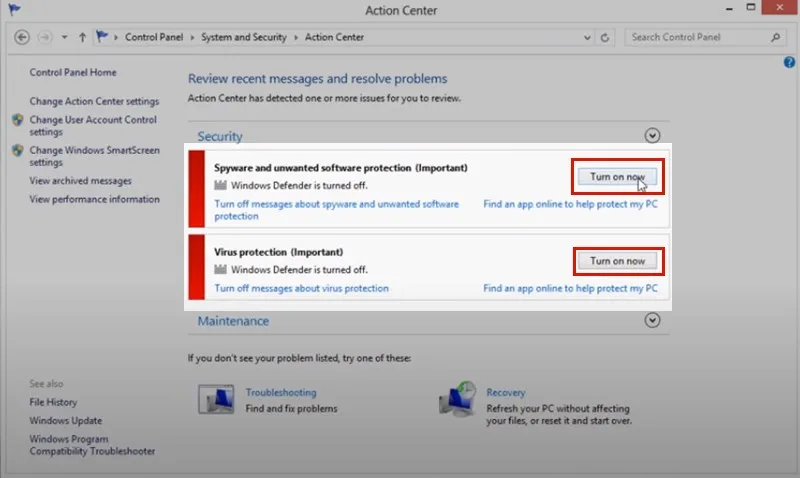Open the address bar history dropdown
800x478 pixels.
point(587,37)
